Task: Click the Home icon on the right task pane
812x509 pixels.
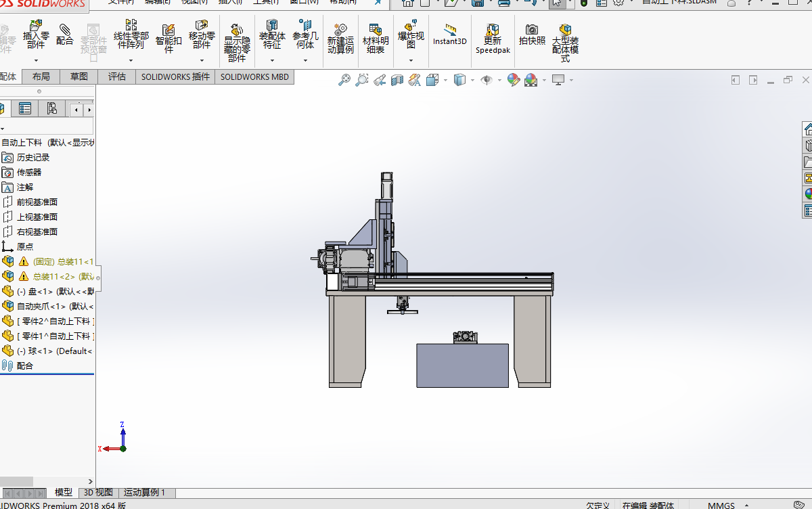Action: (808, 129)
